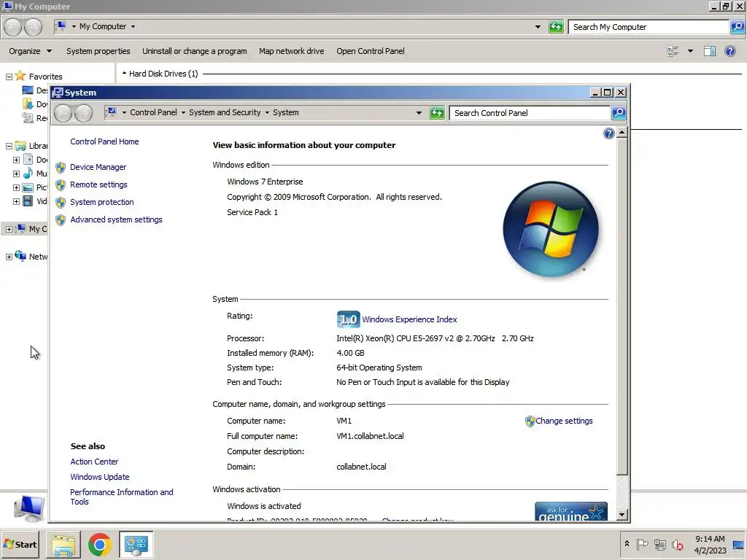This screenshot has height=560, width=747.
Task: Click refresh icon in System address bar
Action: pyautogui.click(x=437, y=113)
